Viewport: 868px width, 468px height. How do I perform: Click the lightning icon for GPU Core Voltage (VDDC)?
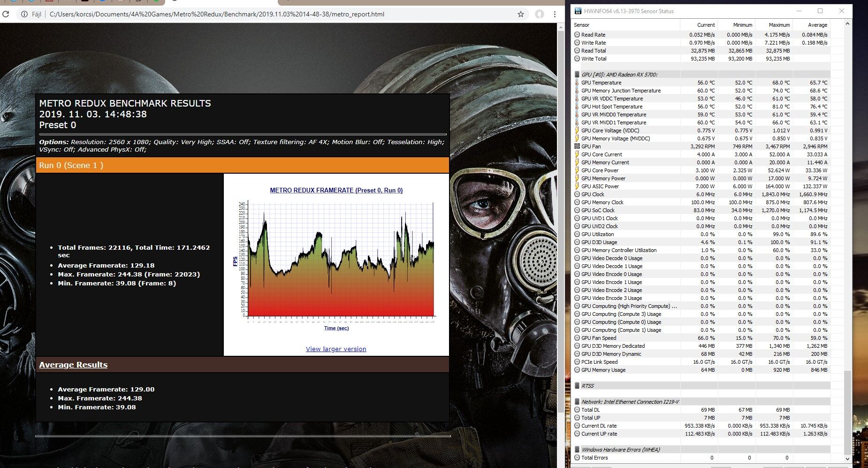pyautogui.click(x=577, y=130)
